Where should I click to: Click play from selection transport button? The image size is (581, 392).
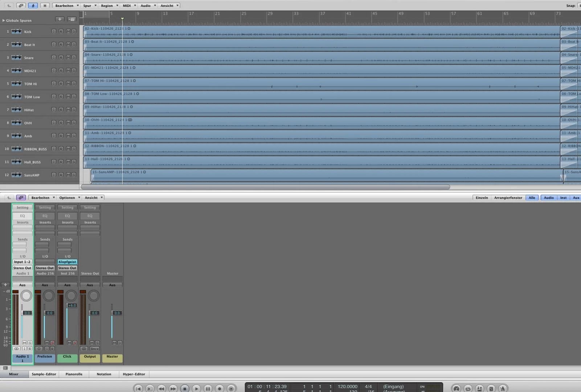pyautogui.click(x=150, y=388)
